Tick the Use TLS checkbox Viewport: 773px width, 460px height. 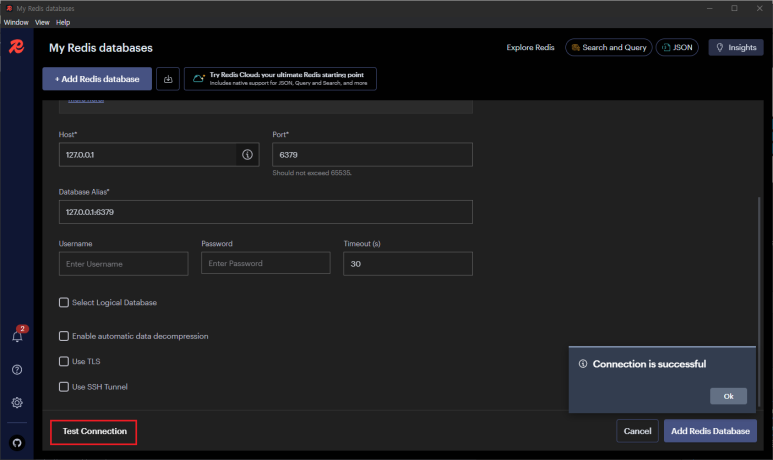[64, 361]
